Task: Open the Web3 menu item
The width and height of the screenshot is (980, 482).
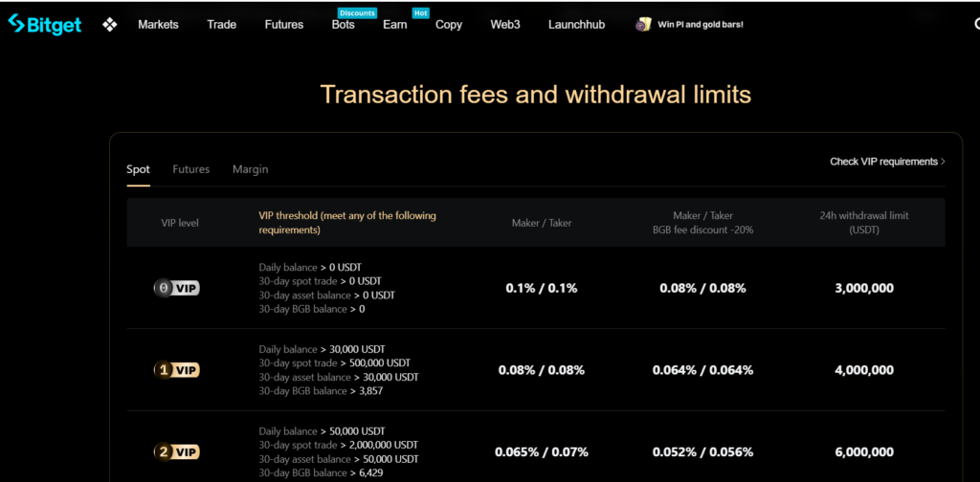Action: point(504,25)
